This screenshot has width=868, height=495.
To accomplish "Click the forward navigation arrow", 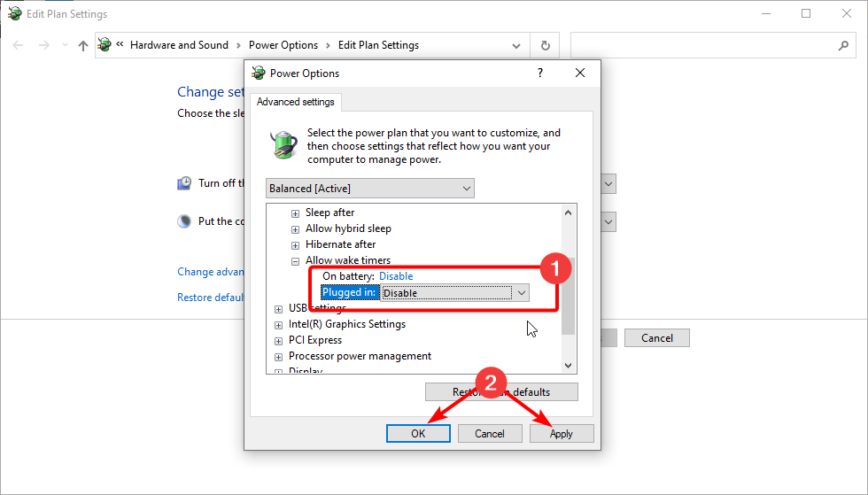I will click(43, 45).
